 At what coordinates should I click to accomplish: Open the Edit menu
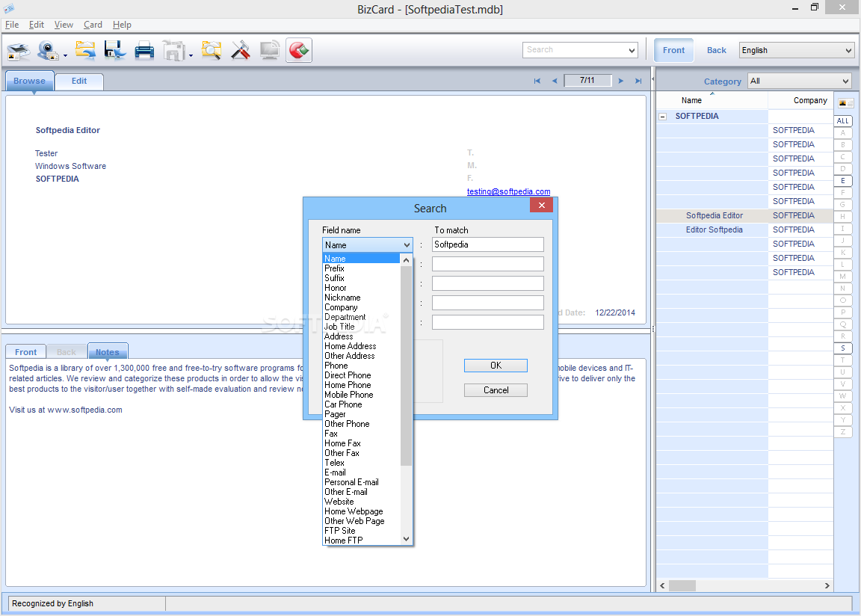click(x=36, y=25)
